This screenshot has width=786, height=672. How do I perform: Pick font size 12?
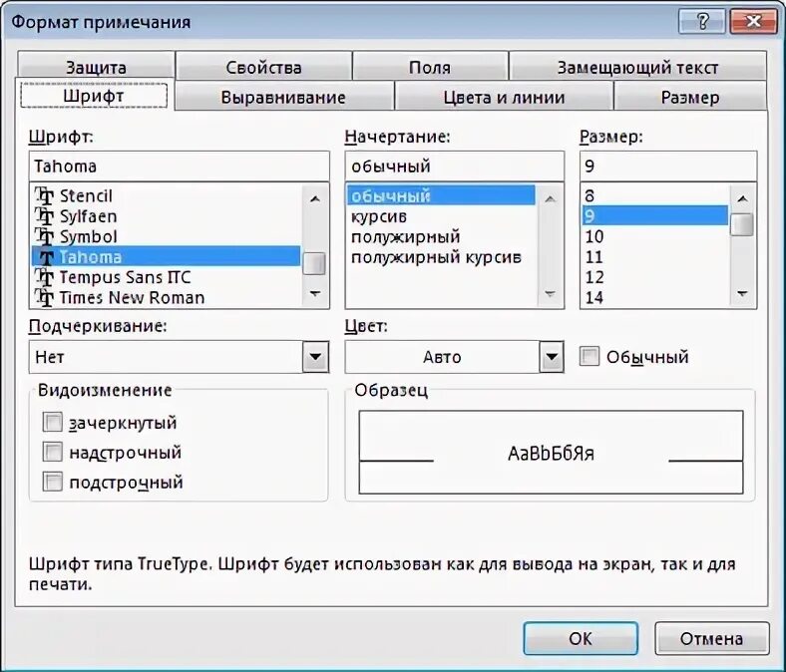pos(654,277)
